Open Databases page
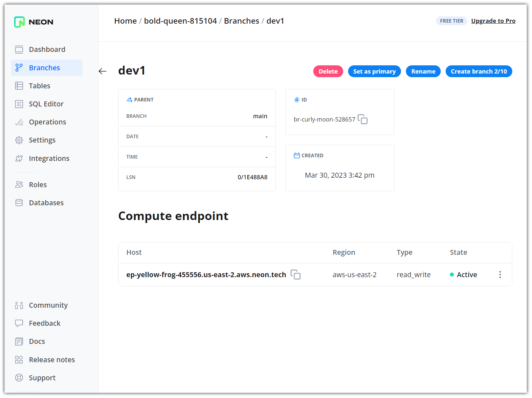This screenshot has width=532, height=398. (x=47, y=203)
